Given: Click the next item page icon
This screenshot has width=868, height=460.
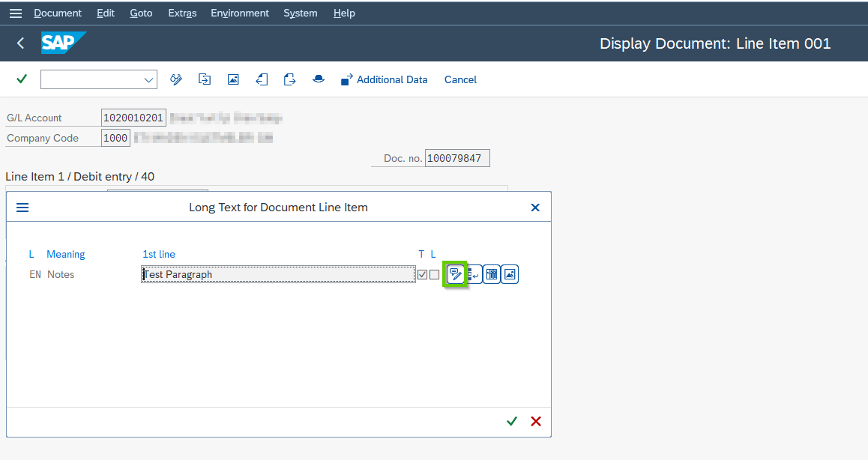Looking at the screenshot, I should [290, 79].
